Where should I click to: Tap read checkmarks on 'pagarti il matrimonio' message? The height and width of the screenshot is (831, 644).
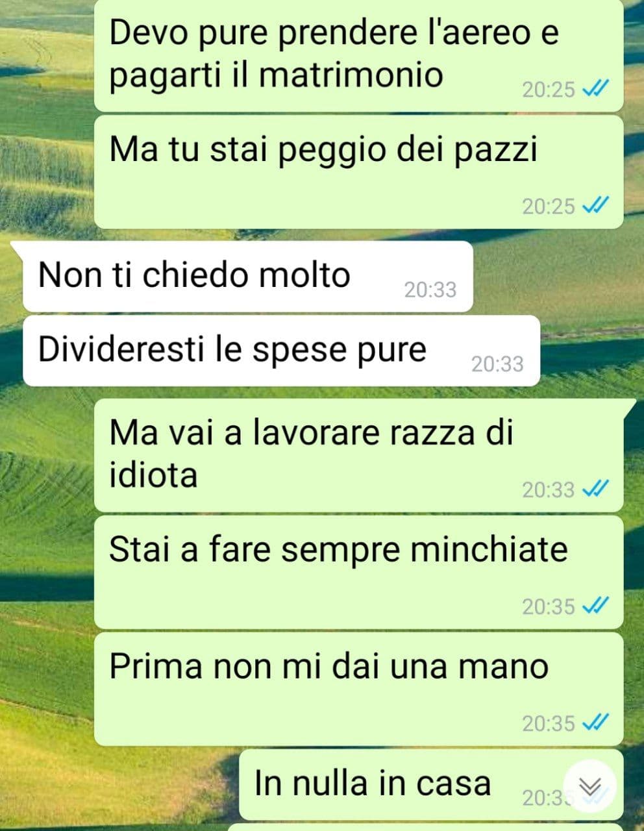click(x=595, y=90)
